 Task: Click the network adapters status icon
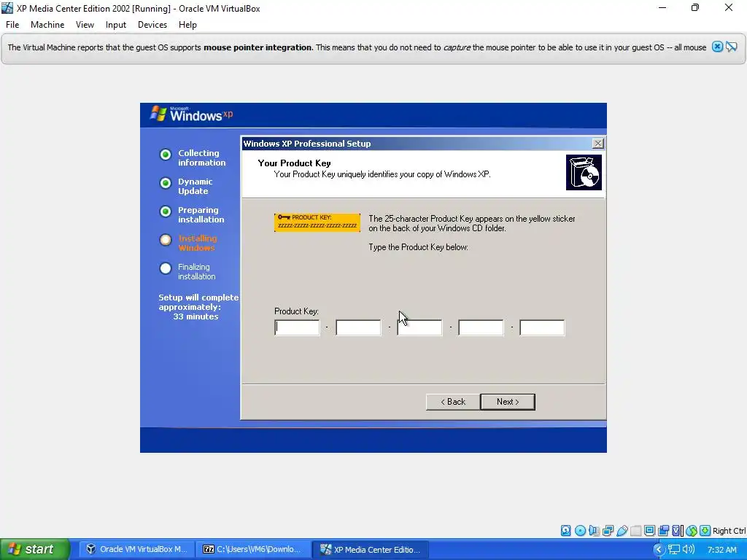(608, 531)
